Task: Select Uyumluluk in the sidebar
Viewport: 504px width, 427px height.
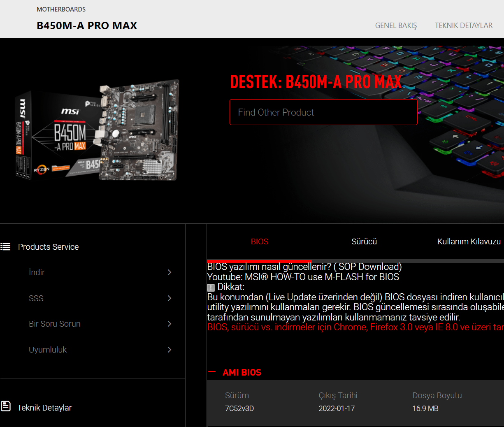Action: (x=48, y=350)
